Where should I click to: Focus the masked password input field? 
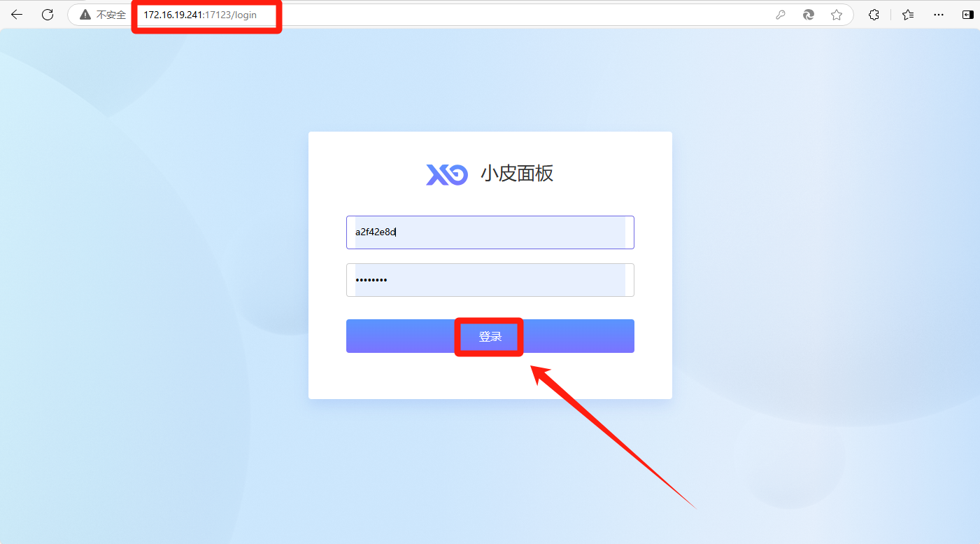click(x=490, y=280)
